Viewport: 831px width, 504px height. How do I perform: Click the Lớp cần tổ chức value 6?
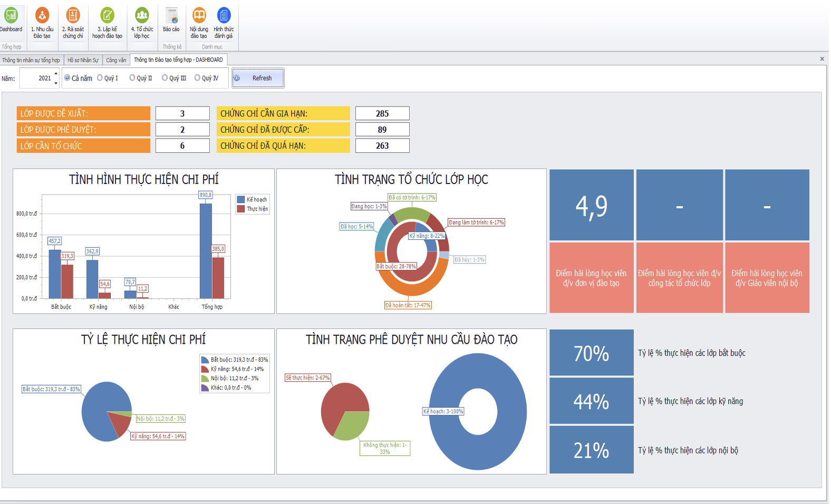pyautogui.click(x=182, y=146)
